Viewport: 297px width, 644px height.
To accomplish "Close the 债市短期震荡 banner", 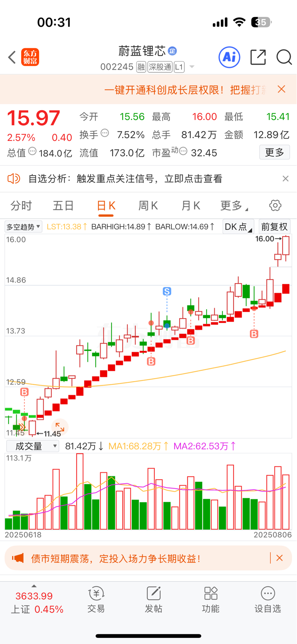I will click(x=280, y=558).
